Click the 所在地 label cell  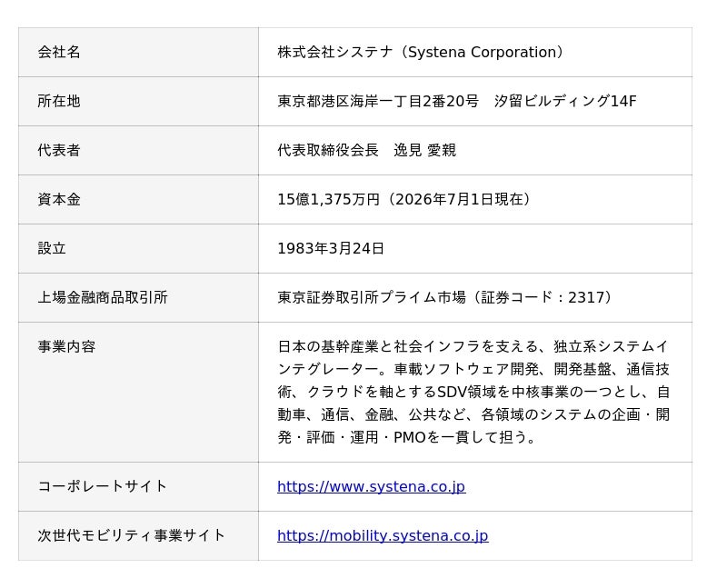coord(139,102)
